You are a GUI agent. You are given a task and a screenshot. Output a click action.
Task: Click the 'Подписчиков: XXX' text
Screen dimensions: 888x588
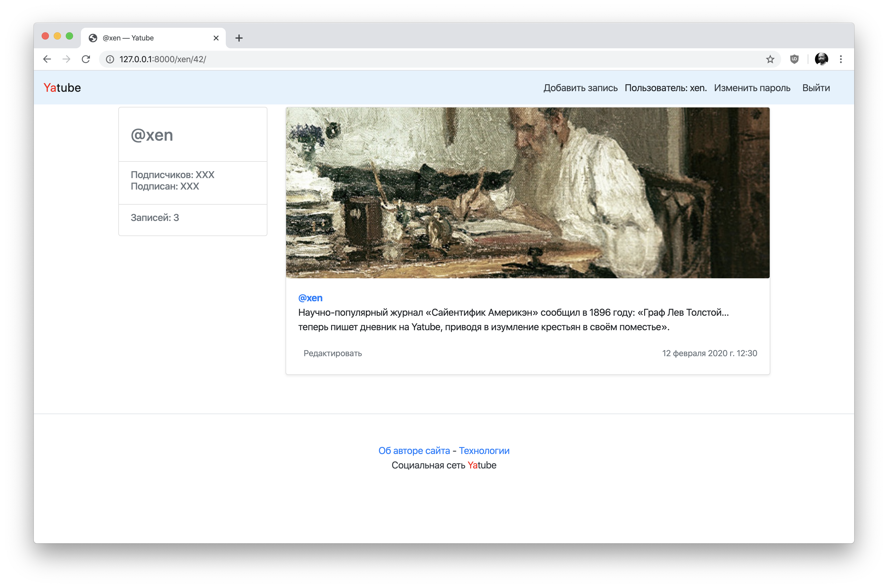(173, 175)
